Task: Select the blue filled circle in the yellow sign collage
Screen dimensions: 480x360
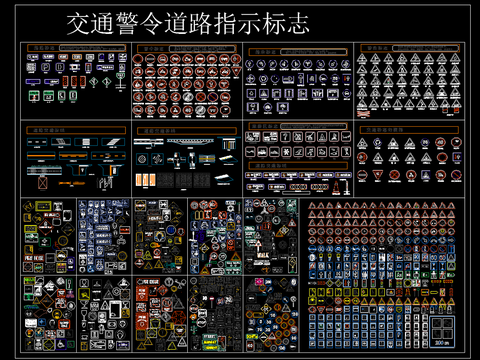Action: (x=171, y=230)
